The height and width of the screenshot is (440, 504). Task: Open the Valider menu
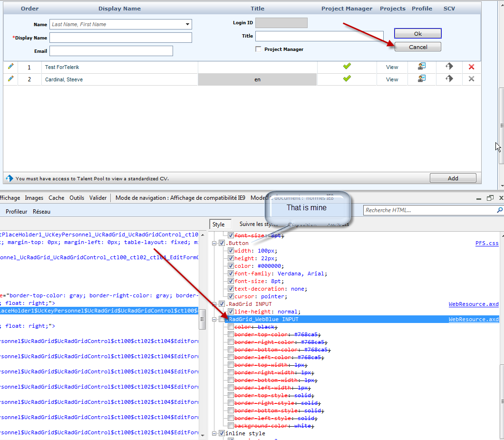[98, 198]
